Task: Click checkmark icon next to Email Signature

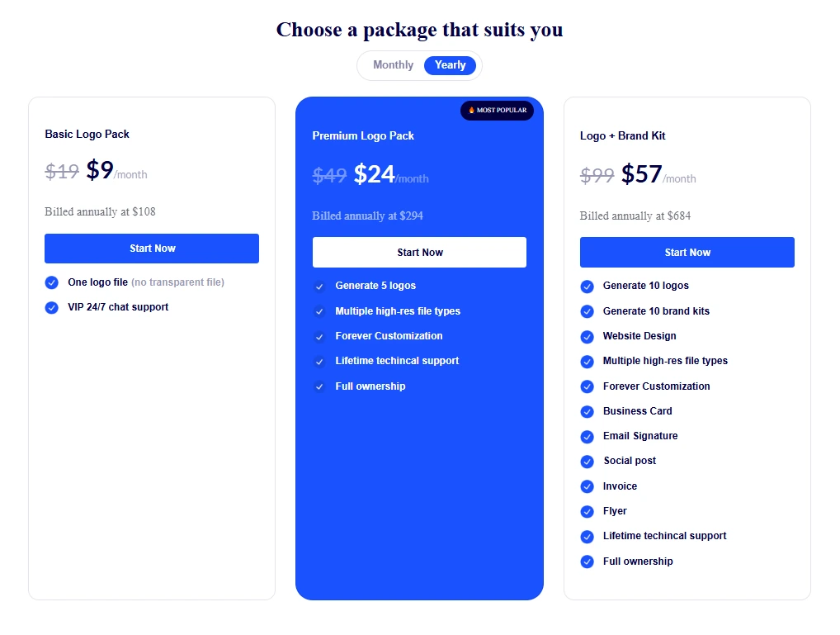Action: 587,436
